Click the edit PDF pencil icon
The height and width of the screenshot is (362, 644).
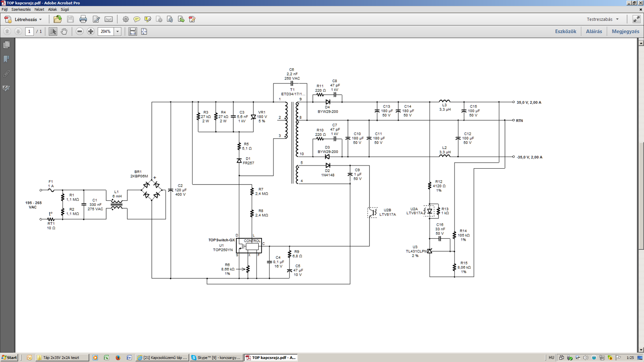tap(192, 19)
